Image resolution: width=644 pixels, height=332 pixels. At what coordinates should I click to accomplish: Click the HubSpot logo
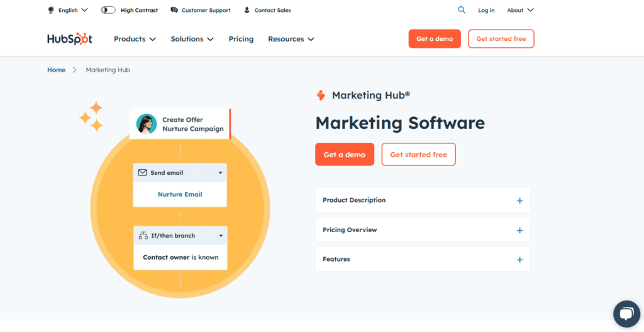70,39
